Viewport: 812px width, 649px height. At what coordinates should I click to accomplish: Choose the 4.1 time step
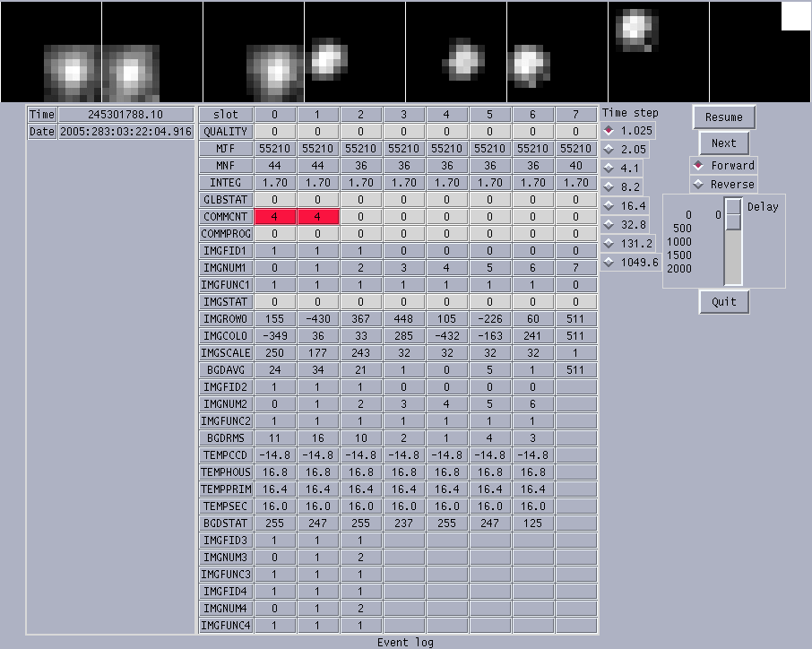pos(622,169)
